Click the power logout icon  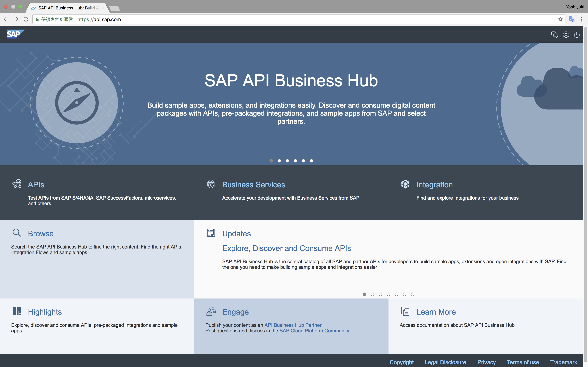(577, 35)
